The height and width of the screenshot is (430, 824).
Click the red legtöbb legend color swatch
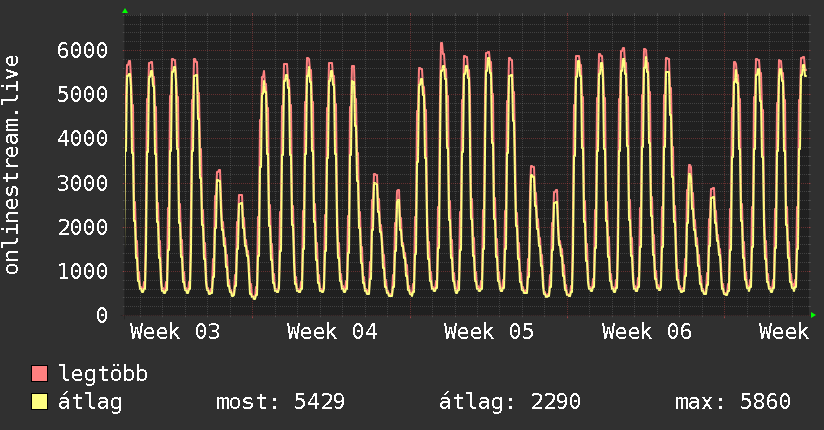click(39, 375)
